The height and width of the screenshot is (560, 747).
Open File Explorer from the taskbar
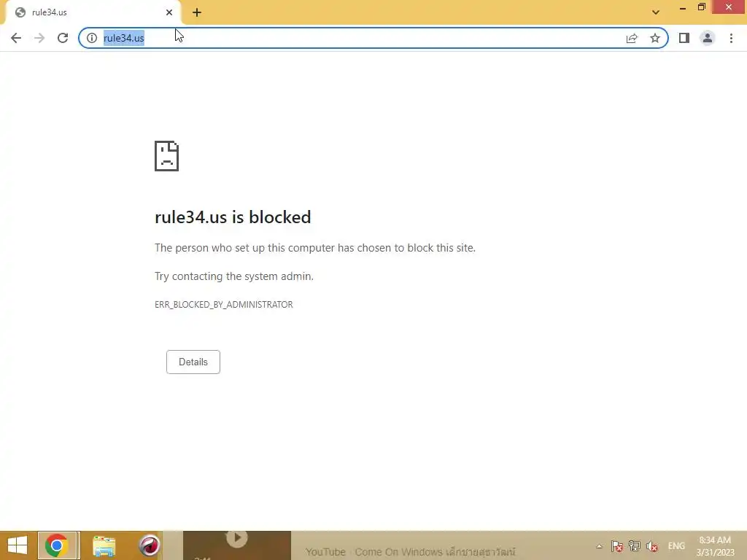click(x=104, y=545)
